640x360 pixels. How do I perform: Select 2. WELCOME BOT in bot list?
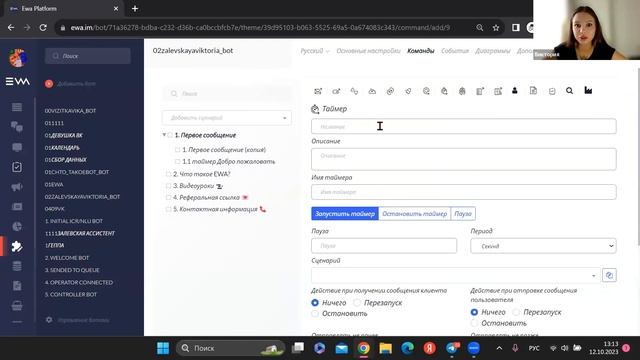(67, 258)
